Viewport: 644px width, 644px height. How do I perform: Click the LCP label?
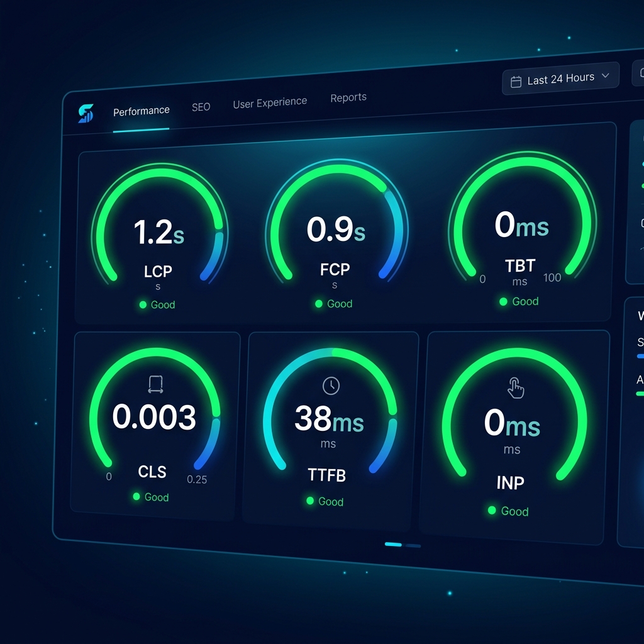(x=158, y=271)
